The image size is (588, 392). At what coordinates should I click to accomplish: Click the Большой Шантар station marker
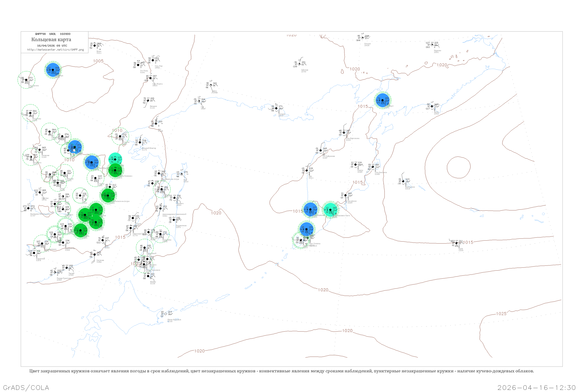(140, 142)
